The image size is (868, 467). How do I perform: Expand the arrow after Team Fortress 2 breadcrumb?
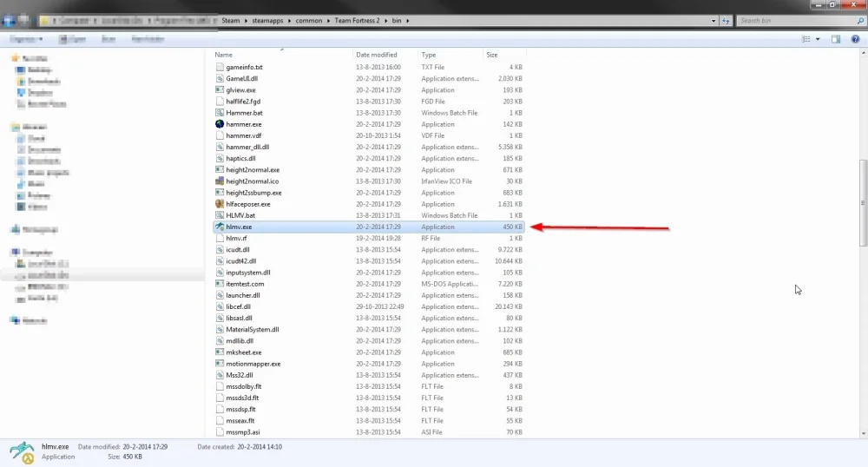386,21
